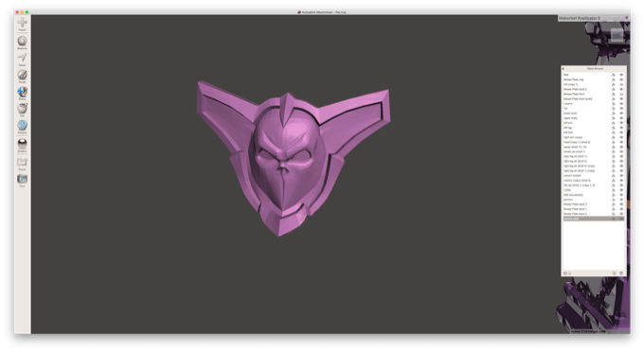Screen dimensions: 644x352
Task: Hide the Breast Plate orig object
Action: (x=621, y=79)
